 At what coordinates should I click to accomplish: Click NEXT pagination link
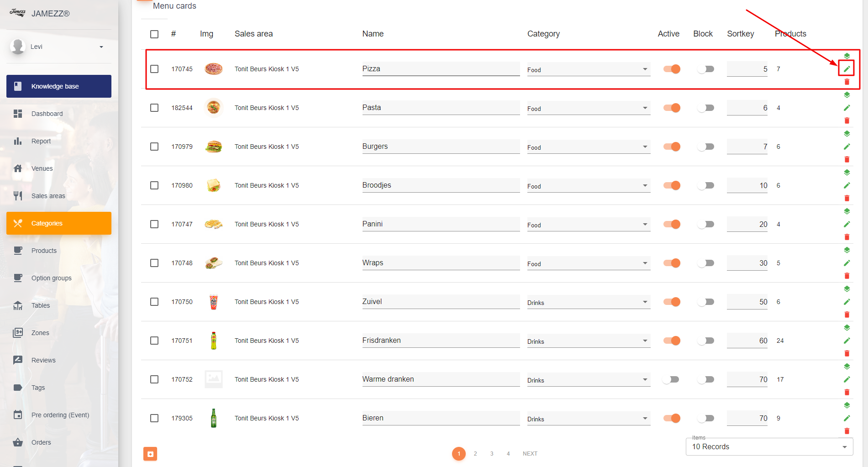[530, 454]
